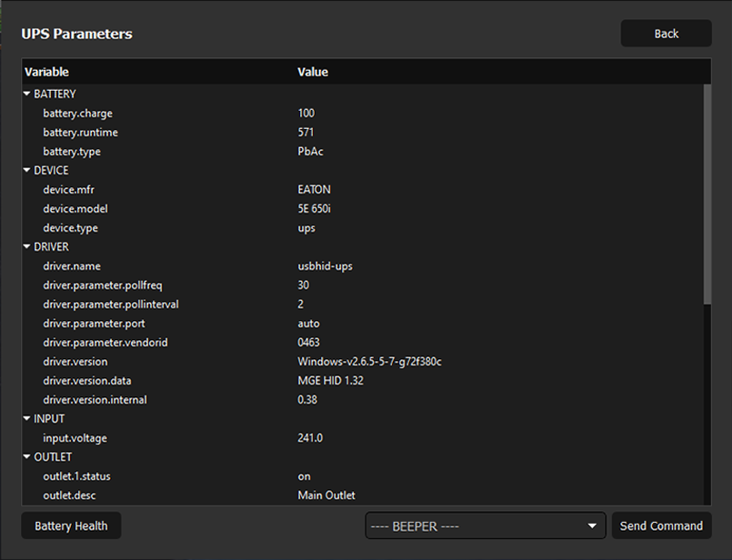Select the outlet.1.status row
Screen dimensions: 732x560
click(x=76, y=475)
